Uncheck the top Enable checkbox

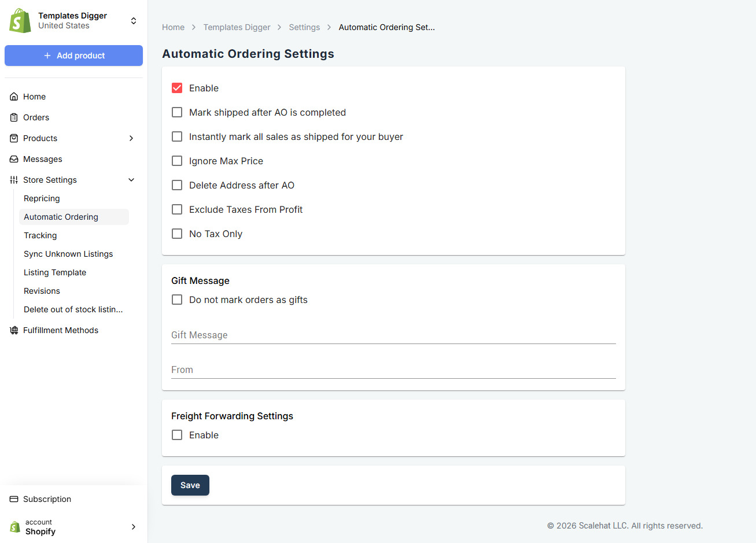pyautogui.click(x=177, y=88)
